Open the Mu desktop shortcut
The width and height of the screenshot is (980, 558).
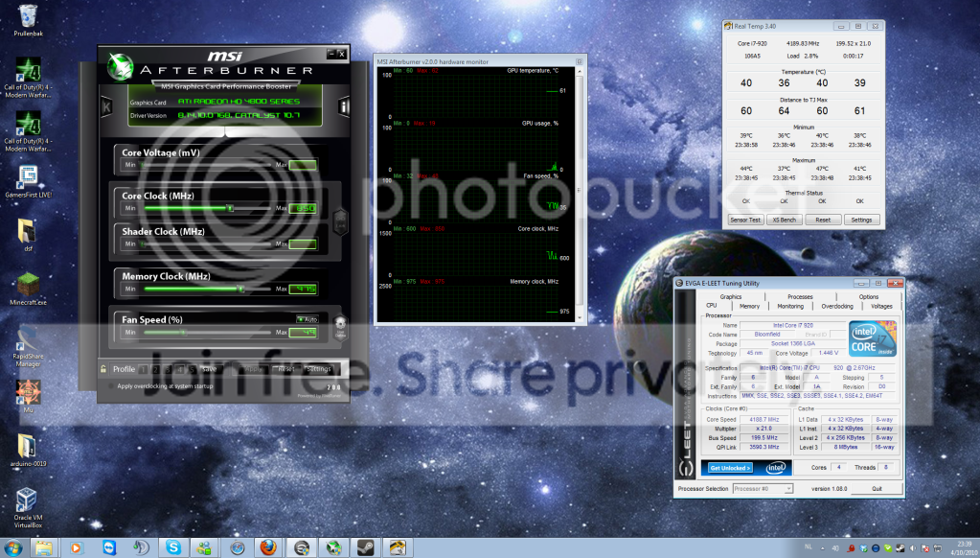28,396
